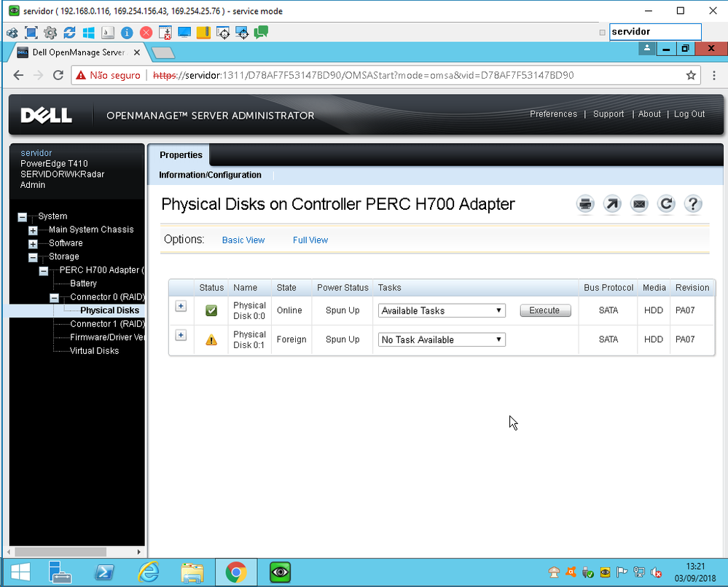The height and width of the screenshot is (587, 728).
Task: Click the Chrome address bar
Action: 385,75
